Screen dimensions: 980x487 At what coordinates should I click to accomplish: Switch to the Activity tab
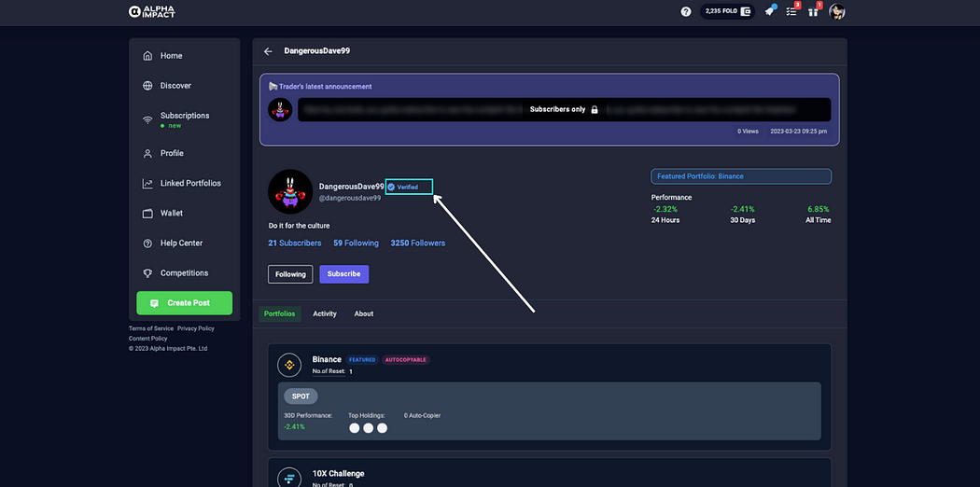coord(325,313)
